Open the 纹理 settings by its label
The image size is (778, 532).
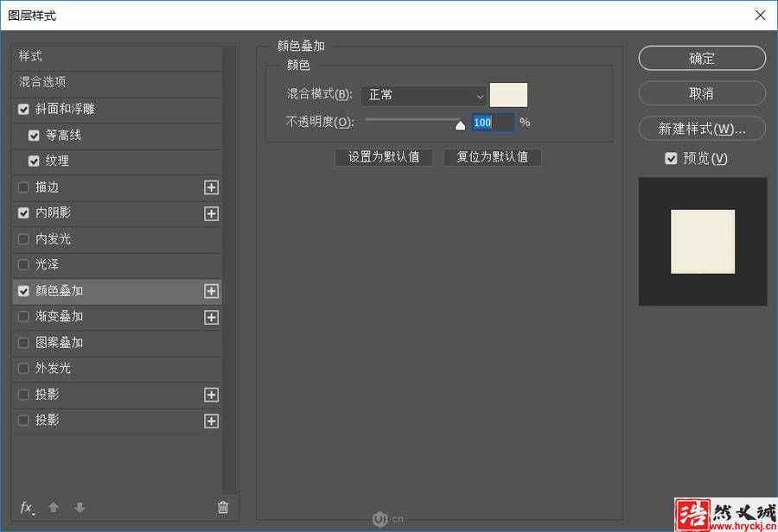click(x=58, y=161)
